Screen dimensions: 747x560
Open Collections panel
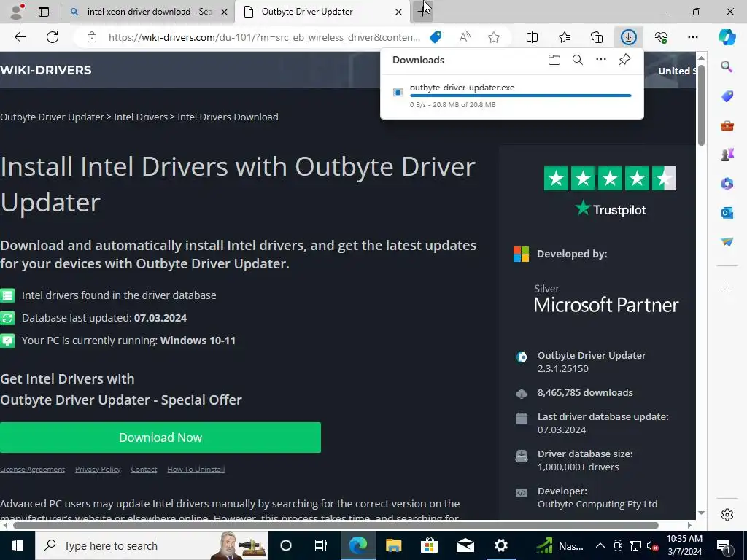coord(597,37)
